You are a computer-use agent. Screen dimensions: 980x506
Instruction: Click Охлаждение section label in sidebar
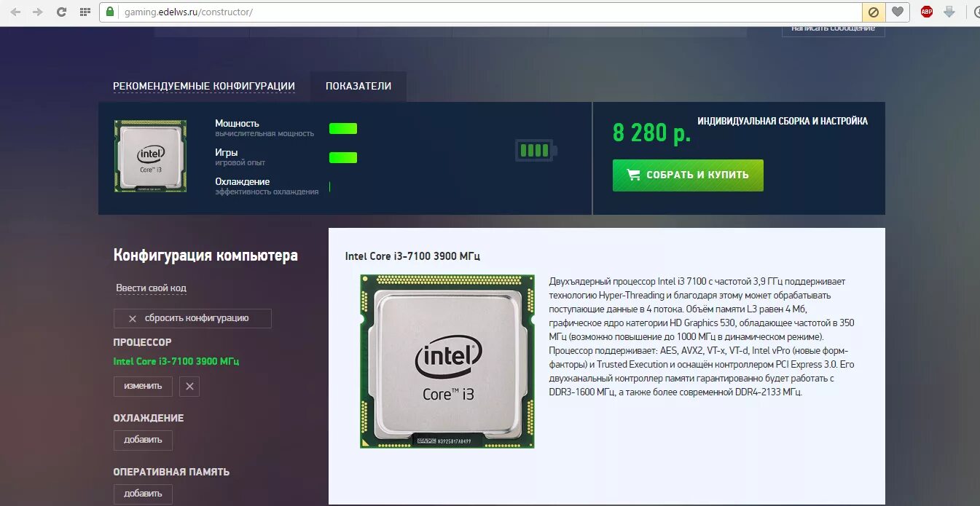(149, 418)
